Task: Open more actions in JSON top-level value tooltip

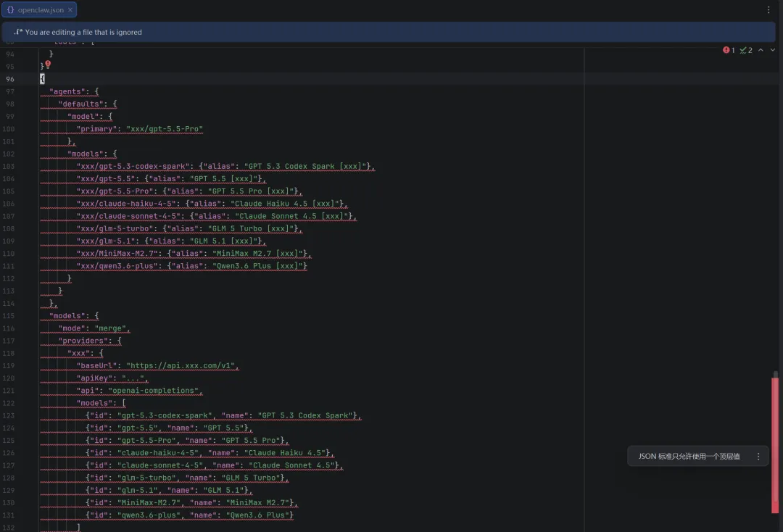Action: click(x=758, y=456)
